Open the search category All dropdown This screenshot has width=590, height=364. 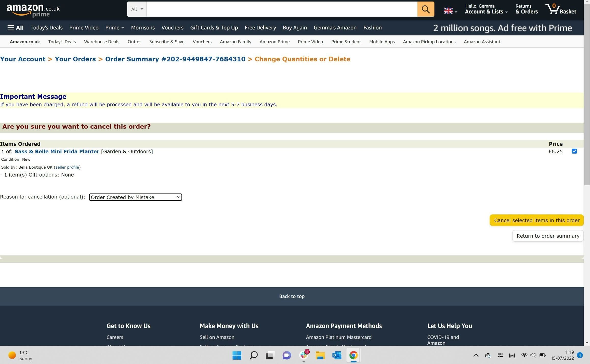(x=137, y=9)
